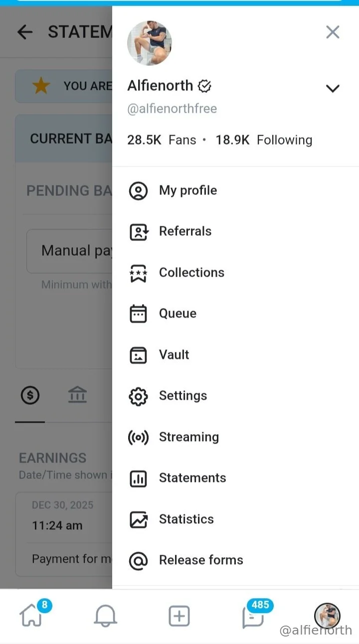This screenshot has width=359, height=644.
Task: Go back using the arrow button
Action: (25, 32)
